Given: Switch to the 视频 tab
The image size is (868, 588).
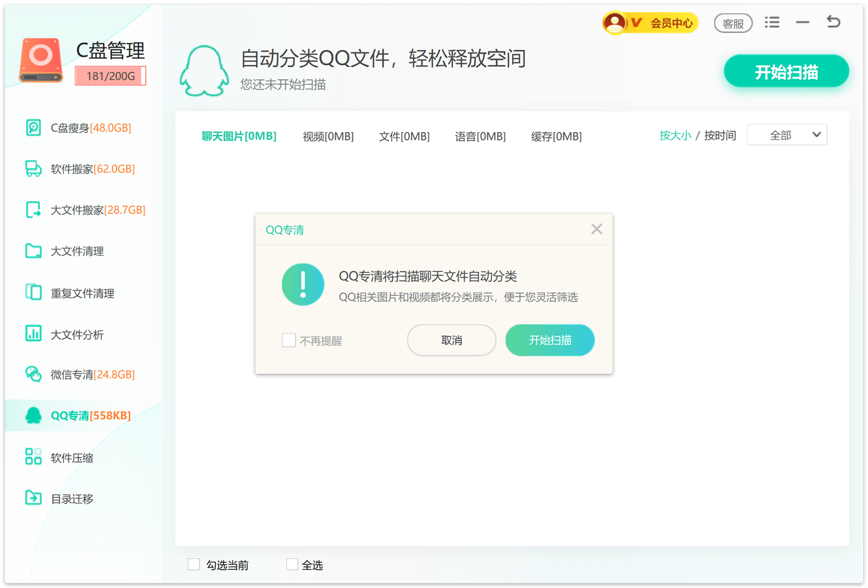Looking at the screenshot, I should click(328, 136).
